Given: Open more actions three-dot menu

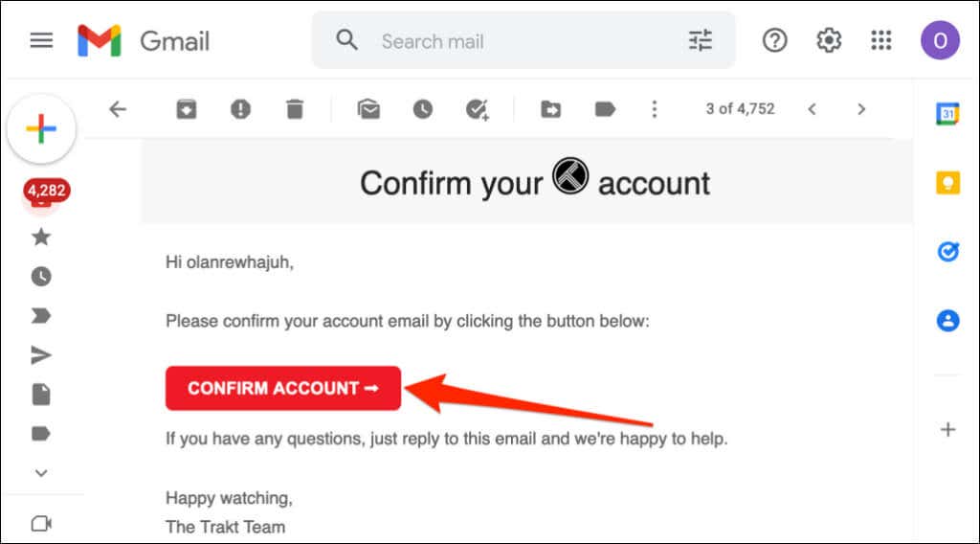Looking at the screenshot, I should (x=655, y=109).
